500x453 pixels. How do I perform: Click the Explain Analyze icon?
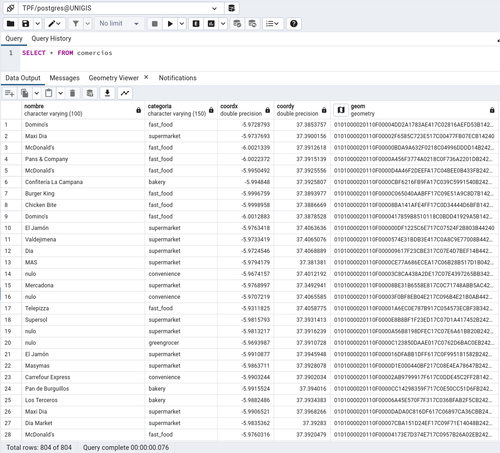click(x=211, y=24)
